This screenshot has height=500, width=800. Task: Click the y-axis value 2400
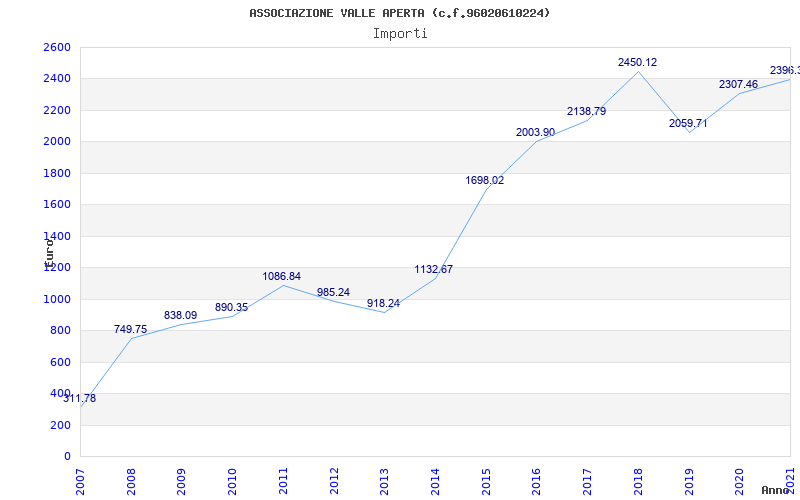pyautogui.click(x=57, y=79)
